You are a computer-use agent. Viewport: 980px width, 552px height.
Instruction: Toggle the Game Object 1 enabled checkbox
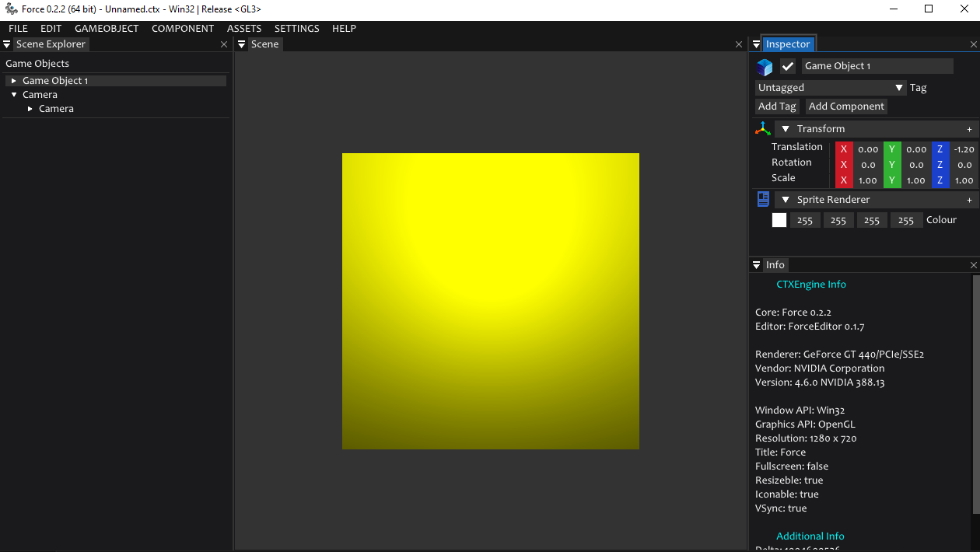[x=788, y=66]
